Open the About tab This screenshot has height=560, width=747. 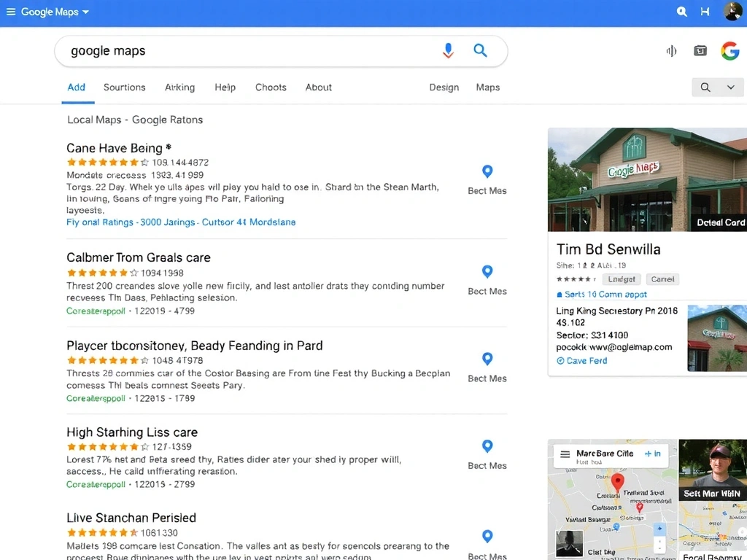(x=318, y=87)
